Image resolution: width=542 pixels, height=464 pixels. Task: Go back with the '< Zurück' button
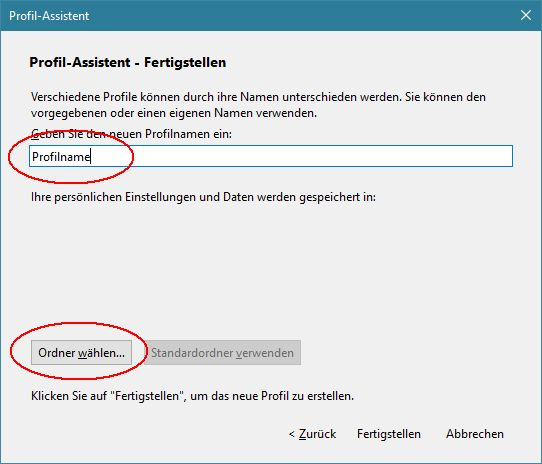coord(312,434)
